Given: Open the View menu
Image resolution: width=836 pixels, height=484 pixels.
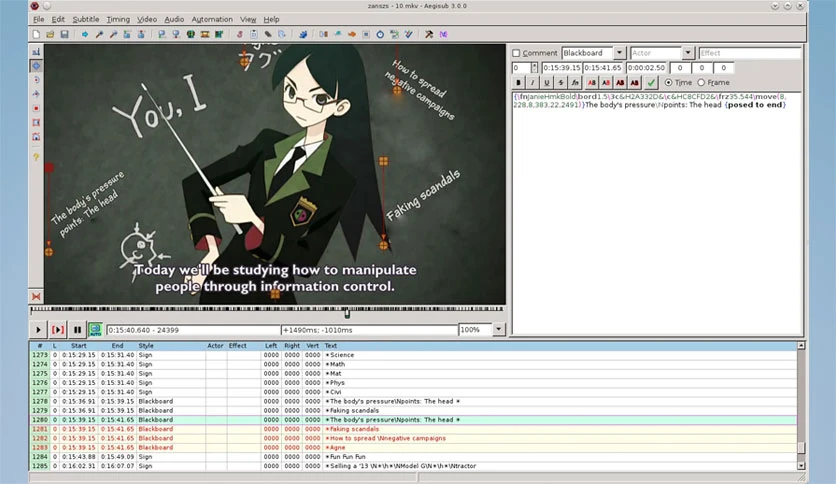Looking at the screenshot, I should pyautogui.click(x=248, y=19).
